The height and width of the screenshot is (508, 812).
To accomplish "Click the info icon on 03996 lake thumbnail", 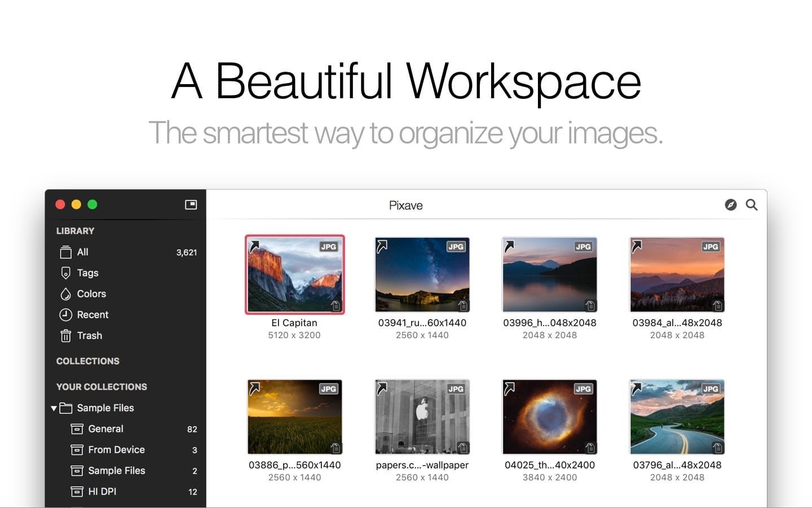I will [590, 305].
